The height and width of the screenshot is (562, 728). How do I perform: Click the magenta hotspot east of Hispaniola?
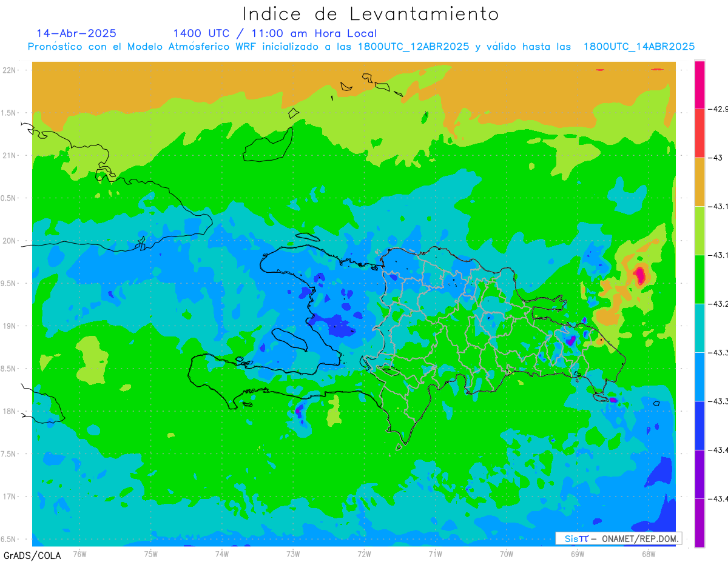click(640, 276)
